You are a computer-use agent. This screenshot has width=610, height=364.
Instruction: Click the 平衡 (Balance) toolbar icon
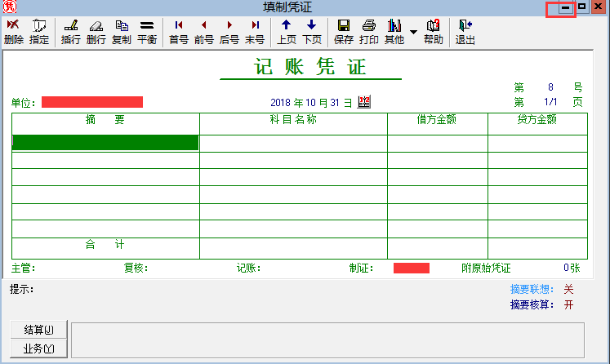[x=147, y=32]
